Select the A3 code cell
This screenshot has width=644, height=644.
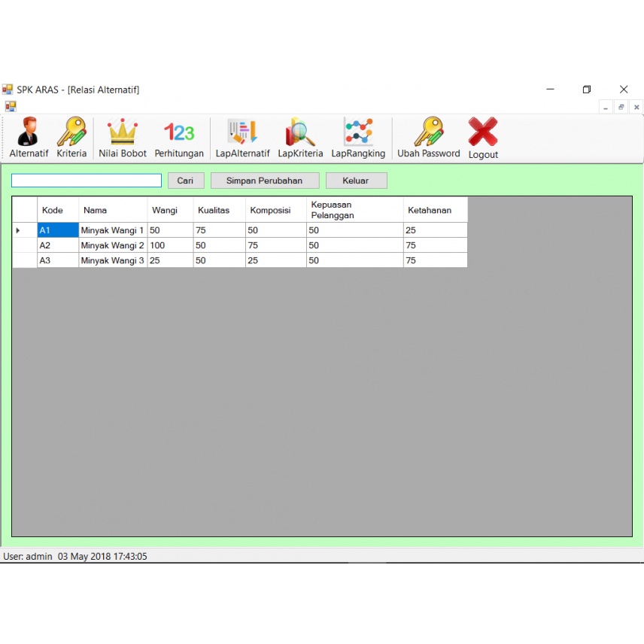(x=58, y=260)
